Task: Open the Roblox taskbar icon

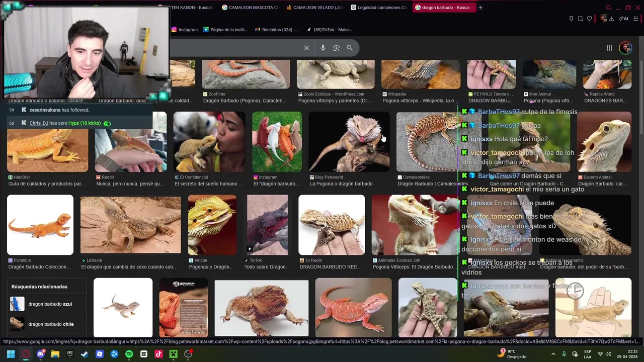Action: click(x=100, y=354)
